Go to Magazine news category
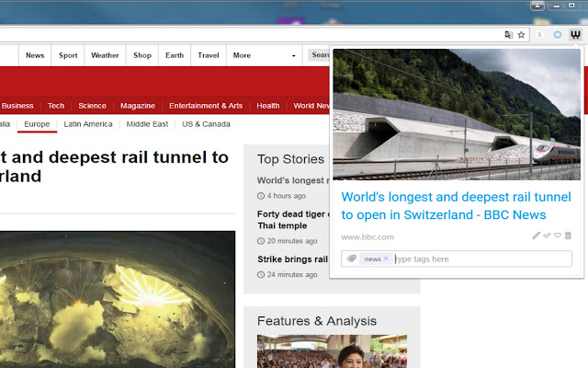The width and height of the screenshot is (588, 368). 138,106
